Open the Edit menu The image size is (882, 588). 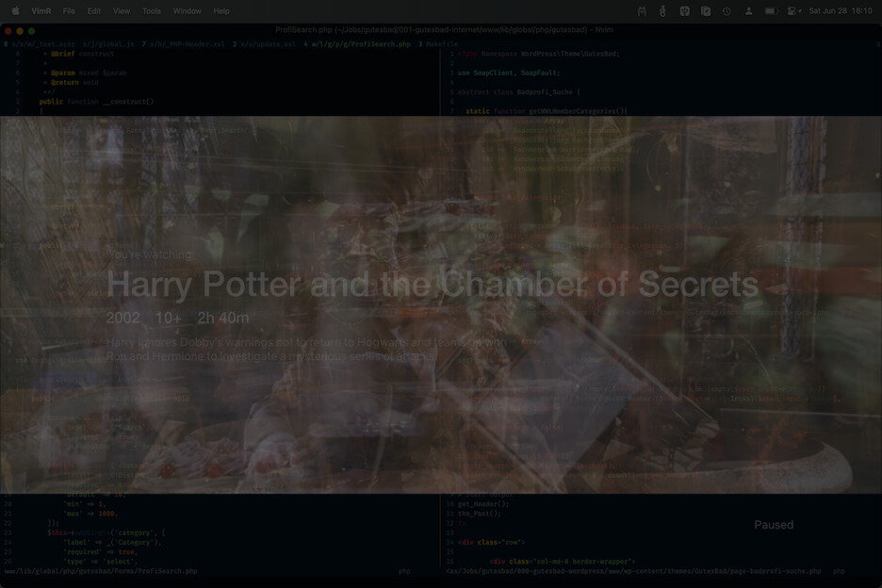click(94, 10)
